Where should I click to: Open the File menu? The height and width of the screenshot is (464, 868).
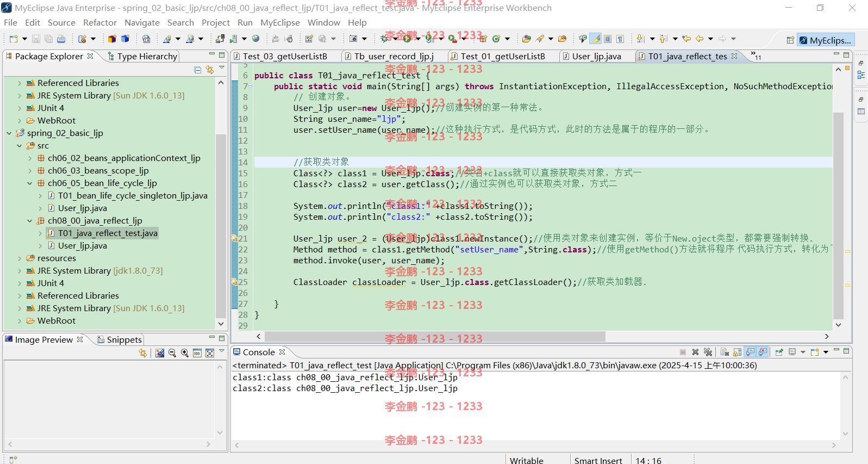coord(10,22)
